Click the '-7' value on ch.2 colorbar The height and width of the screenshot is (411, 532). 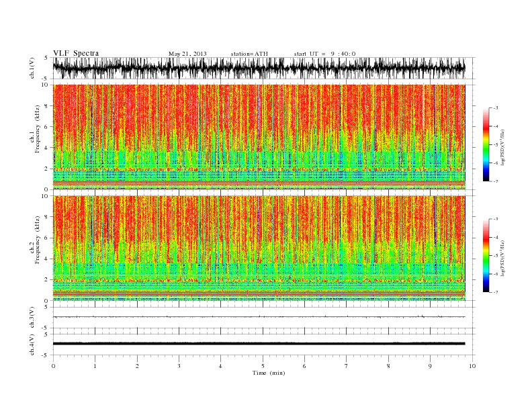(496, 292)
